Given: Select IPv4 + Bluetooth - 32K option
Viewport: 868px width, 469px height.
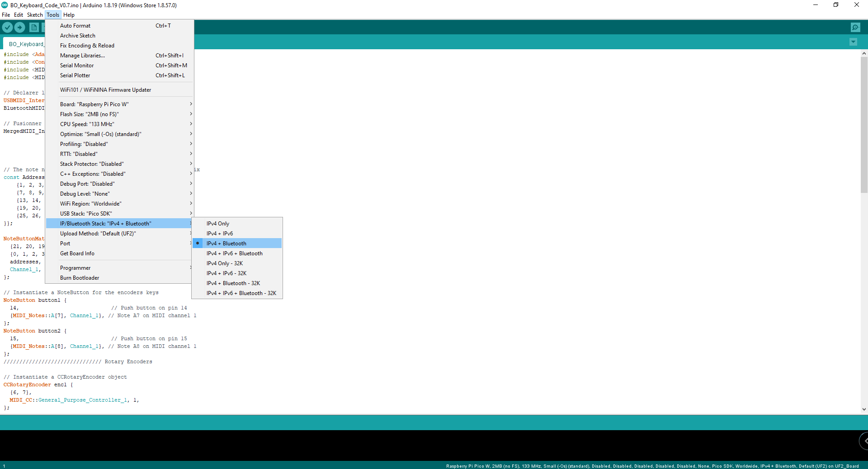Looking at the screenshot, I should pos(237,283).
